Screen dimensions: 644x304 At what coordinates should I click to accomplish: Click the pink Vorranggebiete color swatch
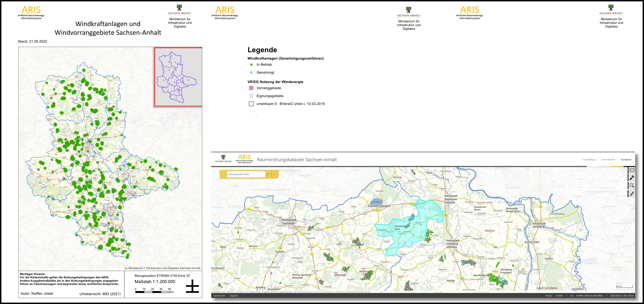tap(251, 88)
